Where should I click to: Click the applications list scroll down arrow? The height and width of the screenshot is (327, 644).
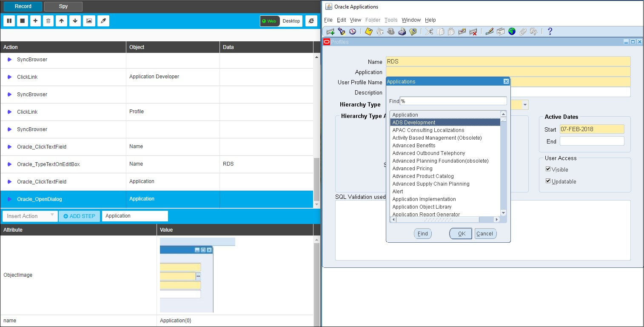tap(504, 213)
